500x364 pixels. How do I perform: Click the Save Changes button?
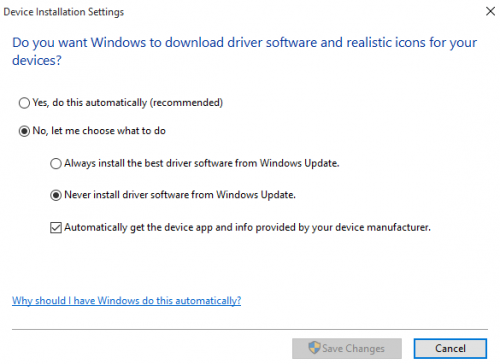(347, 348)
